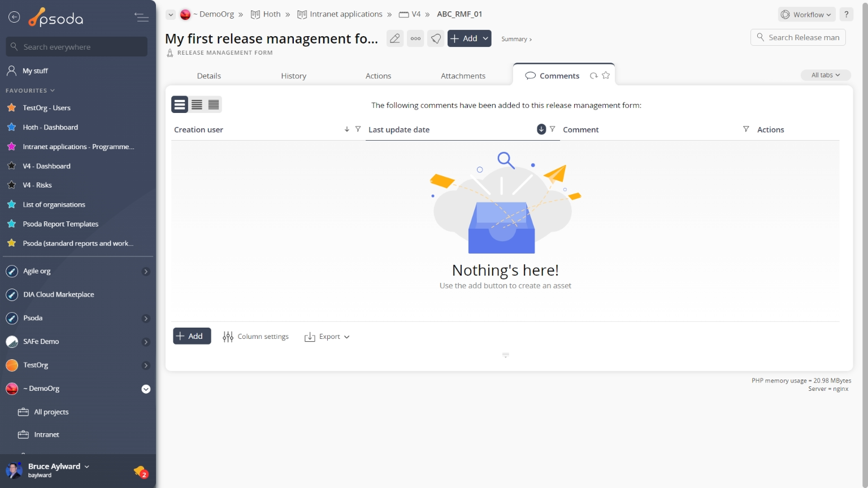The height and width of the screenshot is (488, 868).
Task: Collapse the ~DemoOrg organisation item
Action: tap(146, 389)
